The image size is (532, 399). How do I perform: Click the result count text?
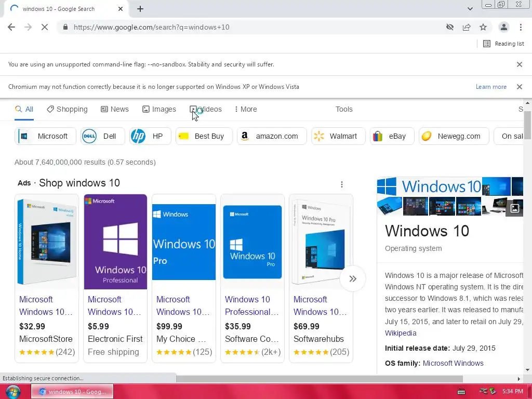85,163
